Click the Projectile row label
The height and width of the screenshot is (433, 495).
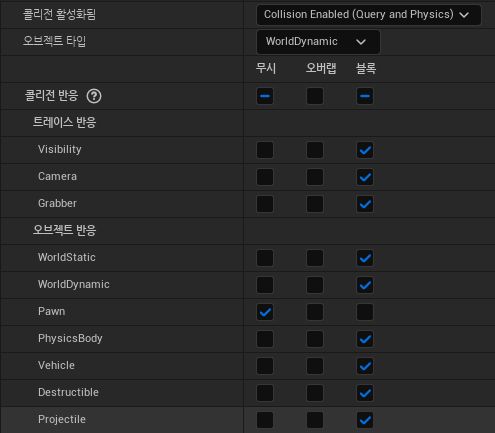62,419
